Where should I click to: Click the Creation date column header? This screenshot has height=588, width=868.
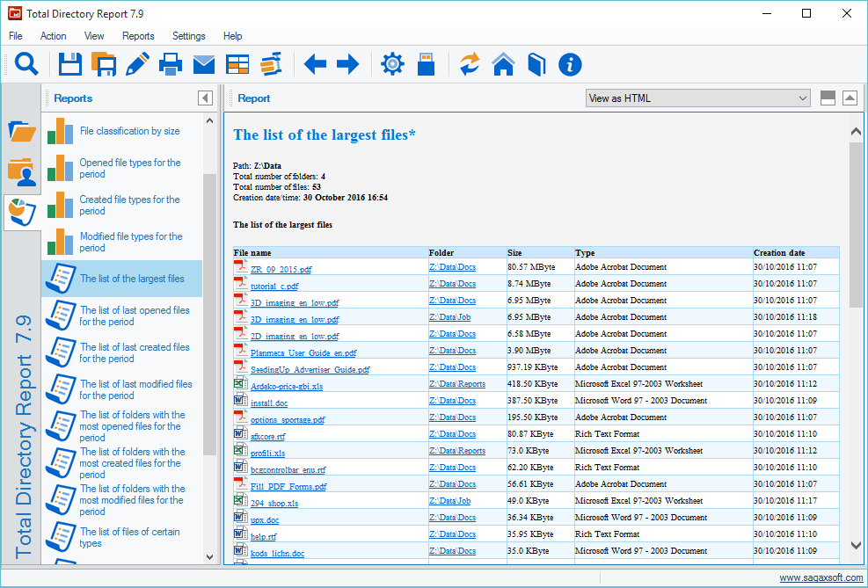click(796, 253)
